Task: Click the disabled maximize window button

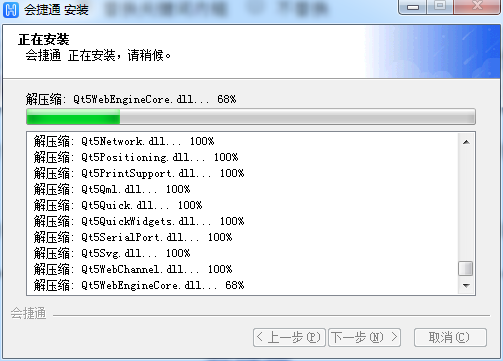Action: click(x=440, y=7)
